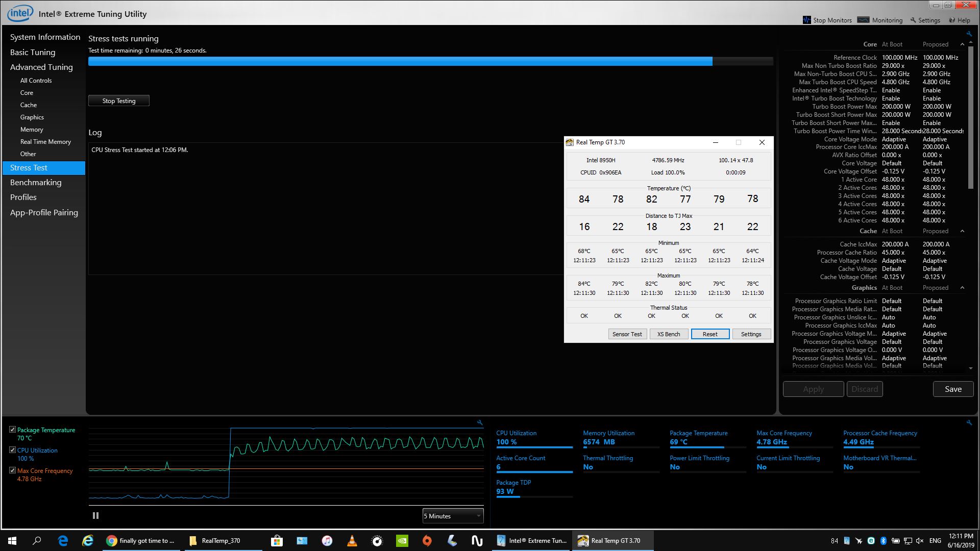The height and width of the screenshot is (551, 980).
Task: Pause the monitoring graph
Action: (x=95, y=516)
